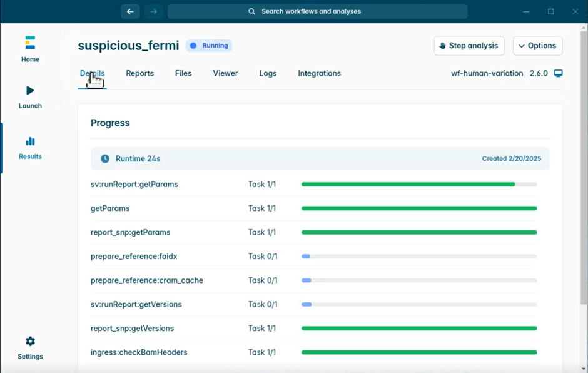Click the forward navigation arrow

[x=154, y=12]
